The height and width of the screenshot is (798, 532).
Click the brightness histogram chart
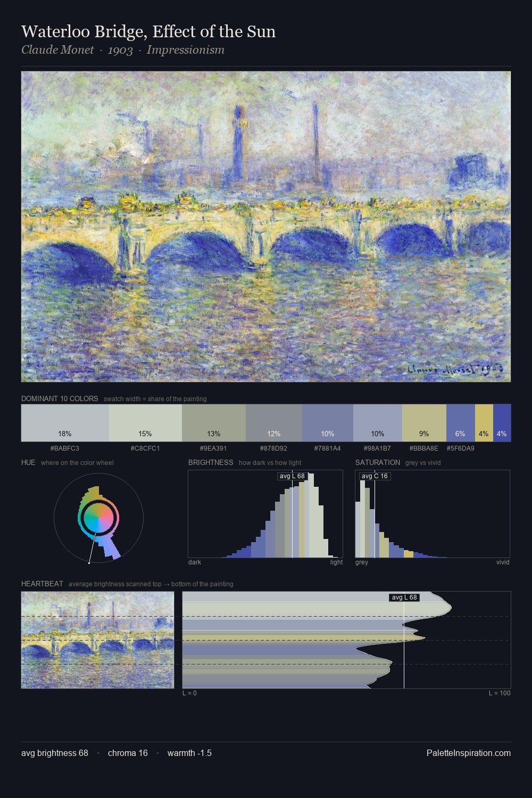(265, 514)
